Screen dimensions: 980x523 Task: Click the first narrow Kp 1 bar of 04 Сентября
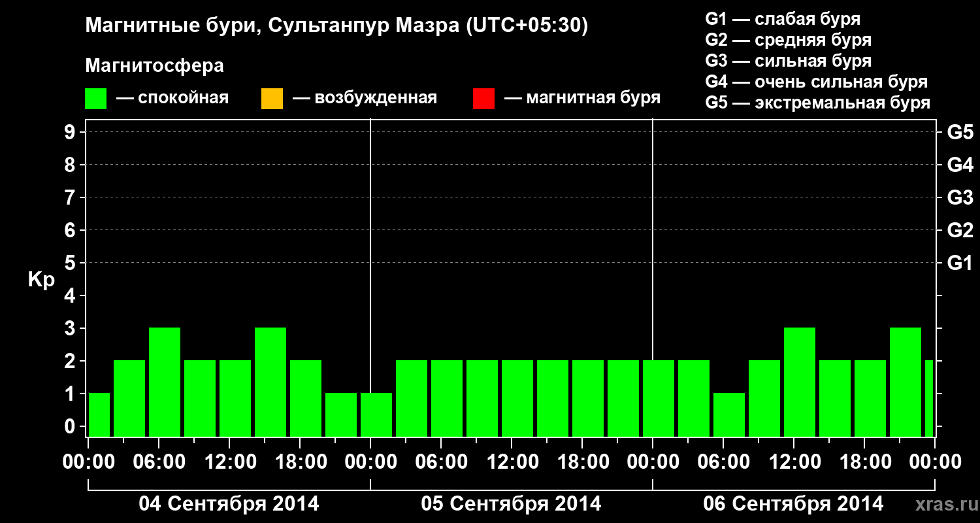click(x=99, y=414)
